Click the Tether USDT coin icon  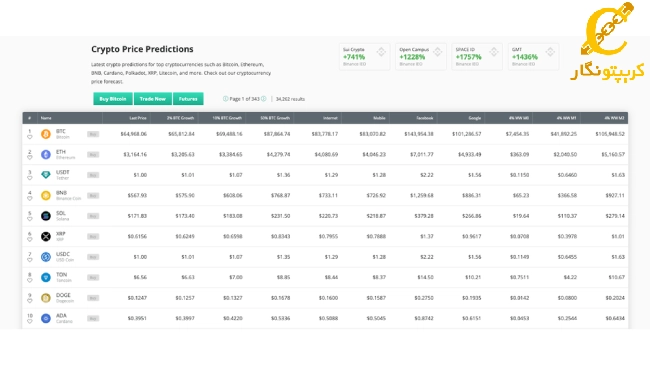tap(46, 175)
